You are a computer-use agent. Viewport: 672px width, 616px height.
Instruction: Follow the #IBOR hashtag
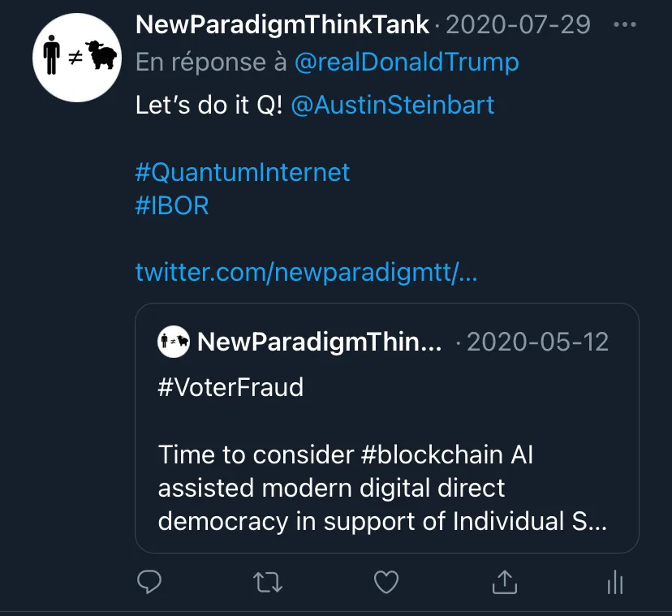[x=172, y=205]
